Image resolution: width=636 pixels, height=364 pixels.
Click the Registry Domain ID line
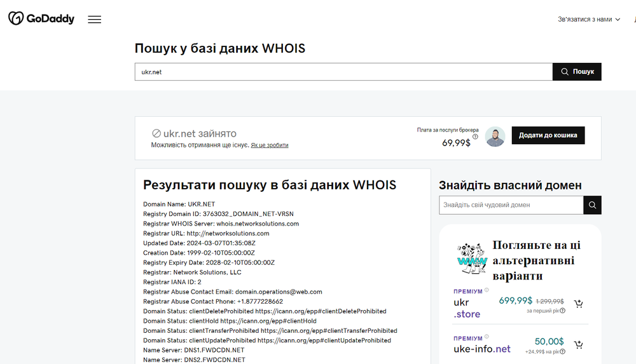coord(218,214)
